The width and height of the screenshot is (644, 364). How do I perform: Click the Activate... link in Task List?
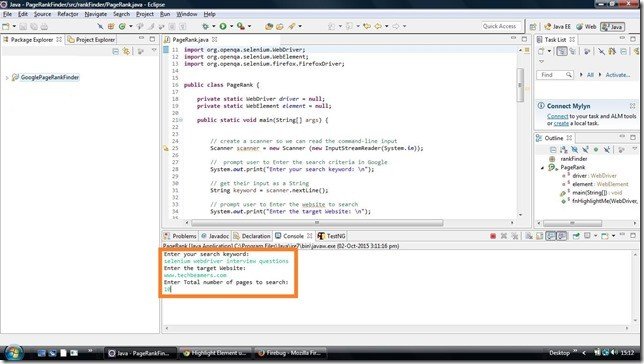pyautogui.click(x=618, y=75)
